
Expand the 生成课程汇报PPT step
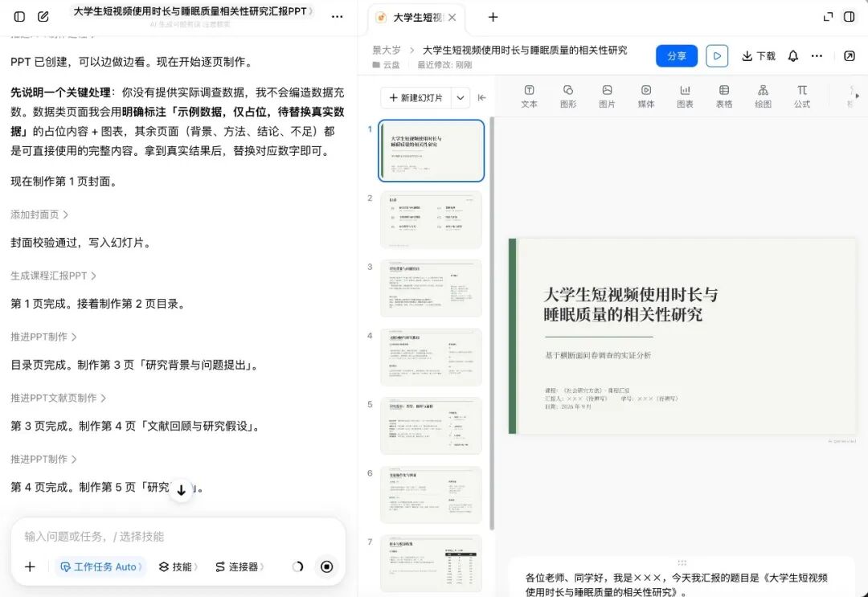coord(53,276)
